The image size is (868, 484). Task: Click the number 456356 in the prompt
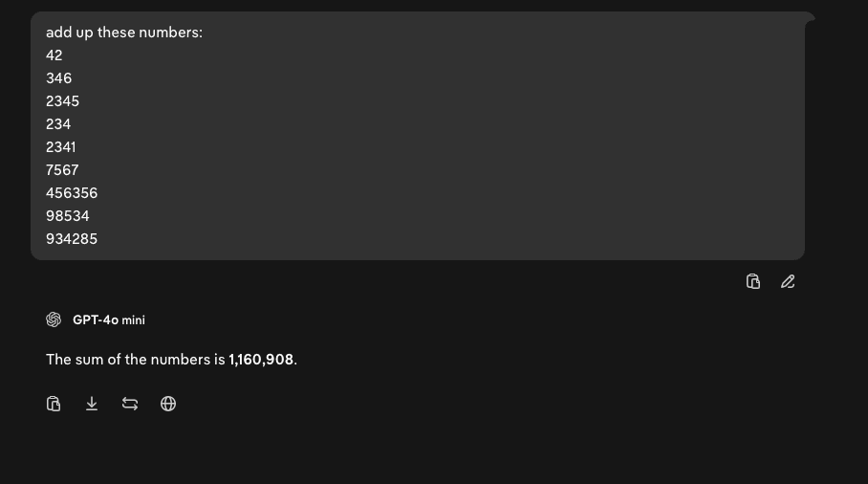(x=72, y=193)
